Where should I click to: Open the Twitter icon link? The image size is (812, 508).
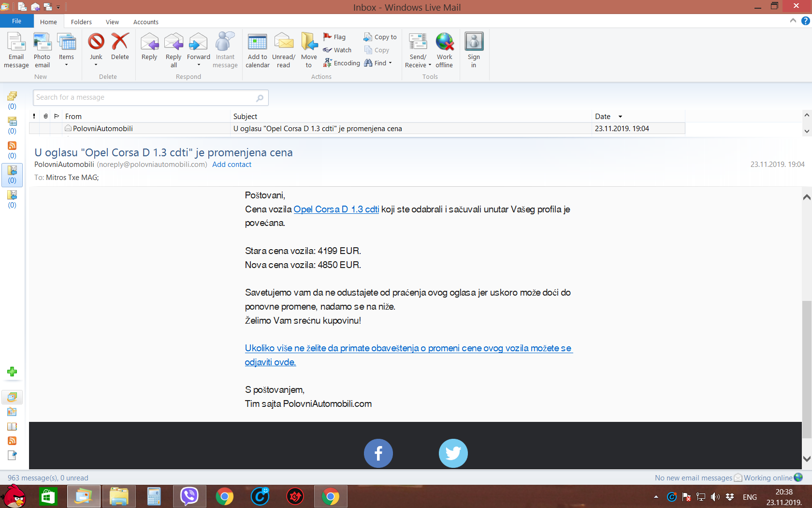click(x=453, y=453)
